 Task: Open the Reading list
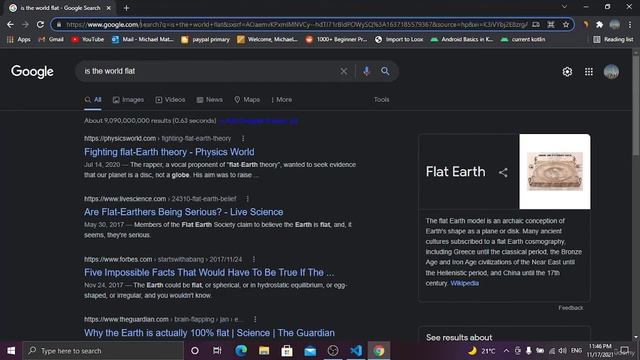coord(613,39)
